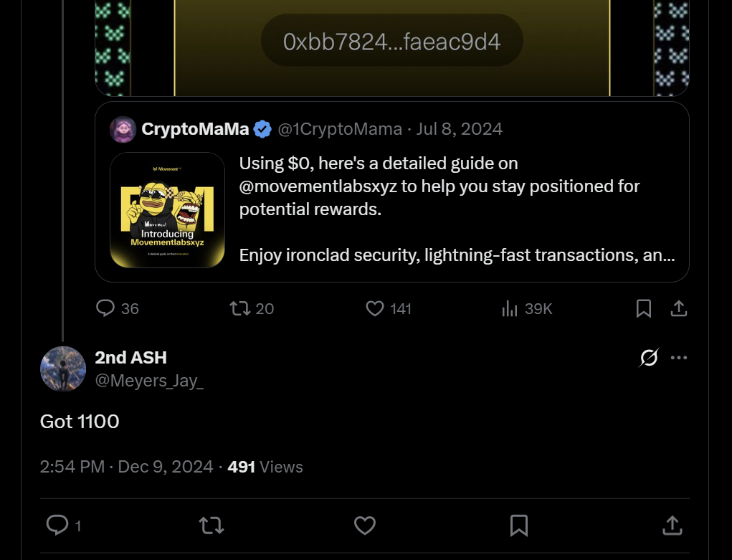View analytics showing 39K views

coord(510,308)
